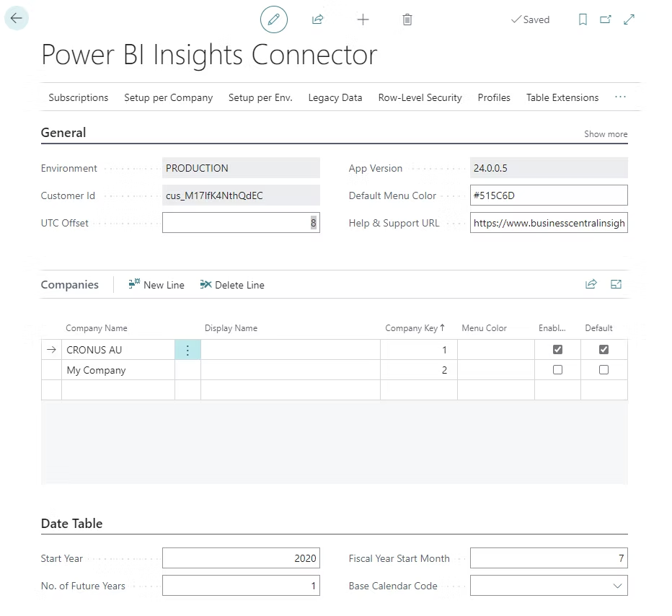The width and height of the screenshot is (672, 616).
Task: Click the Edit pencil icon in the toolbar
Action: [273, 19]
